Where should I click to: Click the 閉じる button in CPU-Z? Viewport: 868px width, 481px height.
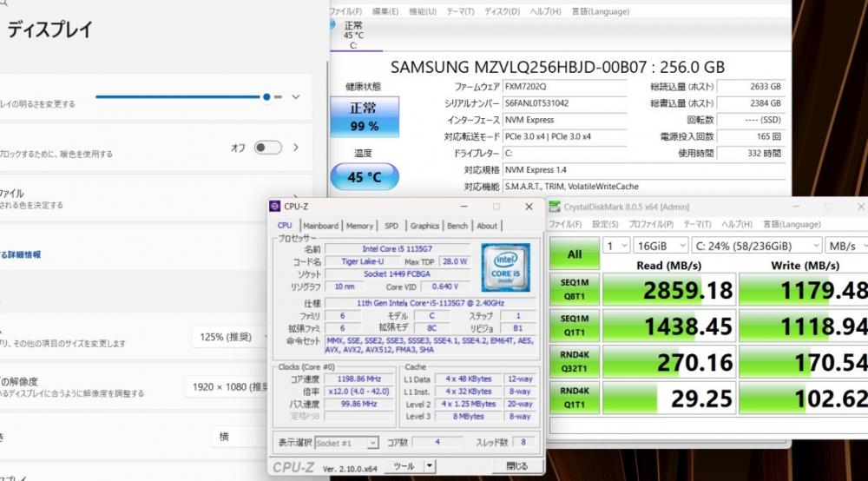(x=516, y=466)
